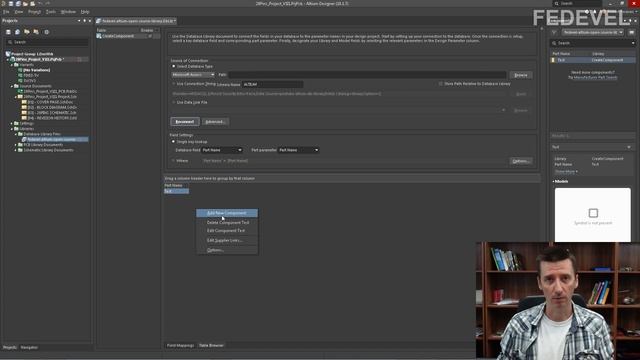This screenshot has height=360, width=640.
Task: Click Save icon in Projects panel toolbar
Action: (x=8, y=32)
